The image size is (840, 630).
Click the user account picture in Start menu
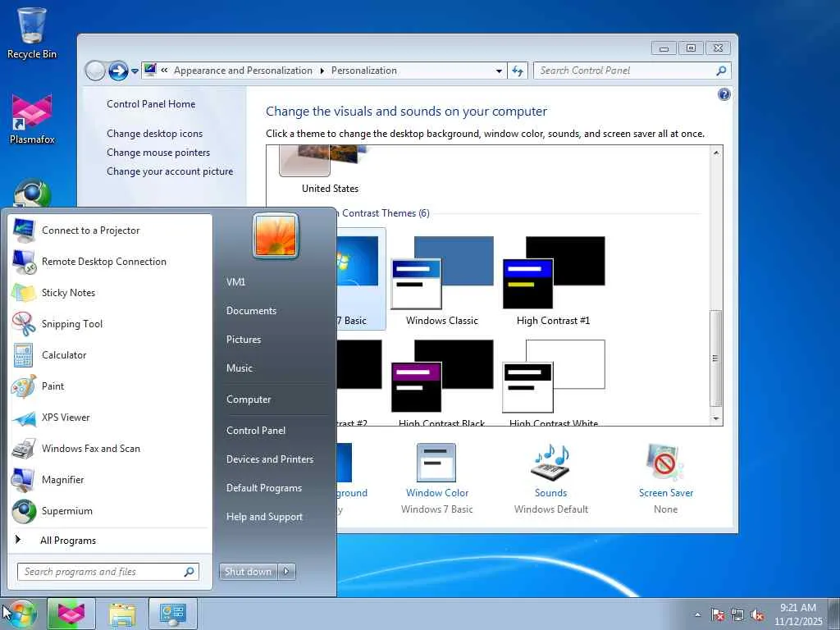click(x=276, y=235)
